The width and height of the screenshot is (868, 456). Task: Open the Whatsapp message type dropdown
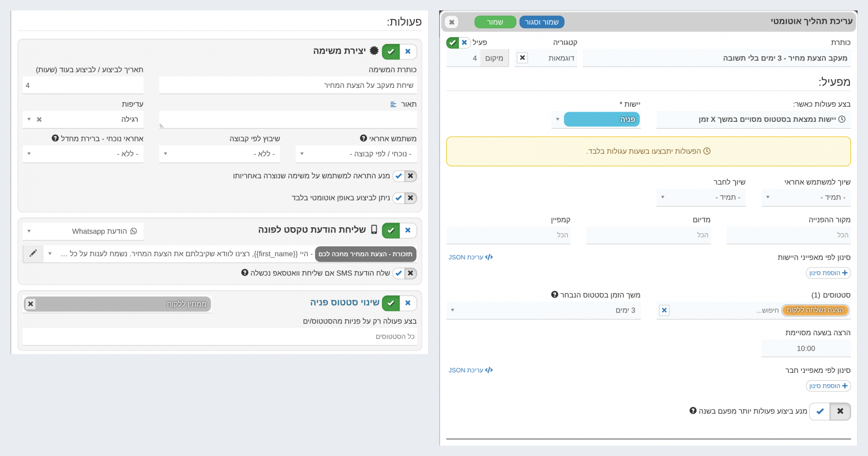(83, 231)
